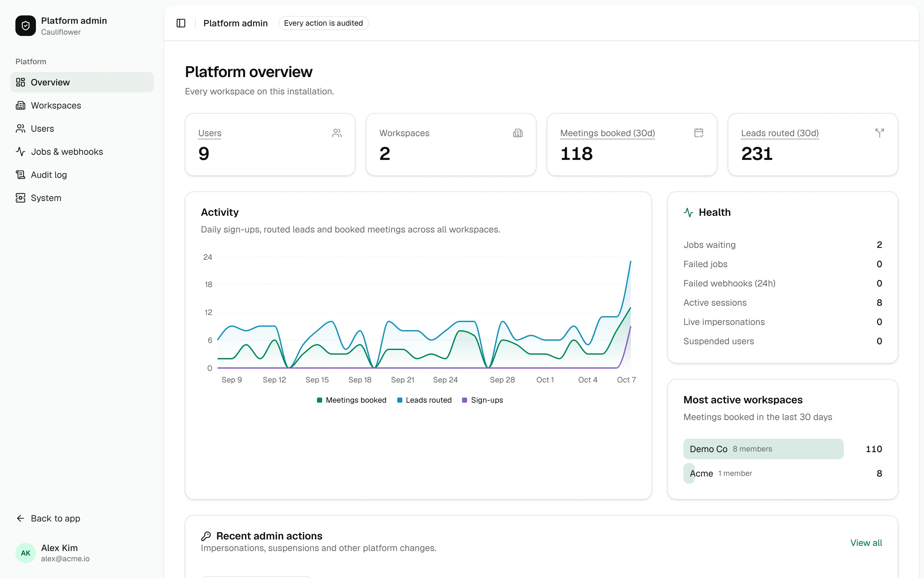Image resolution: width=924 pixels, height=578 pixels.
Task: Click the people icon in Users card
Action: pyautogui.click(x=337, y=133)
